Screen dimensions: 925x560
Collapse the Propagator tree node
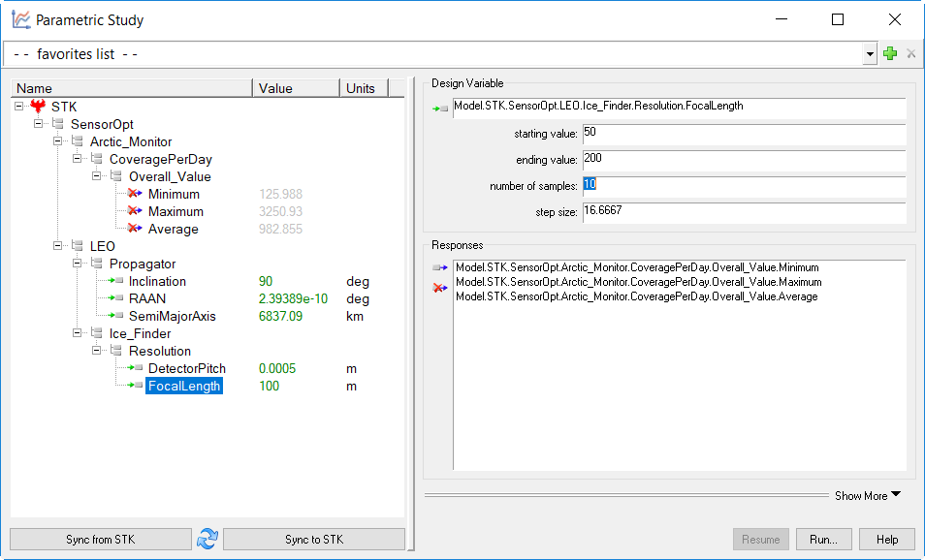[x=78, y=264]
